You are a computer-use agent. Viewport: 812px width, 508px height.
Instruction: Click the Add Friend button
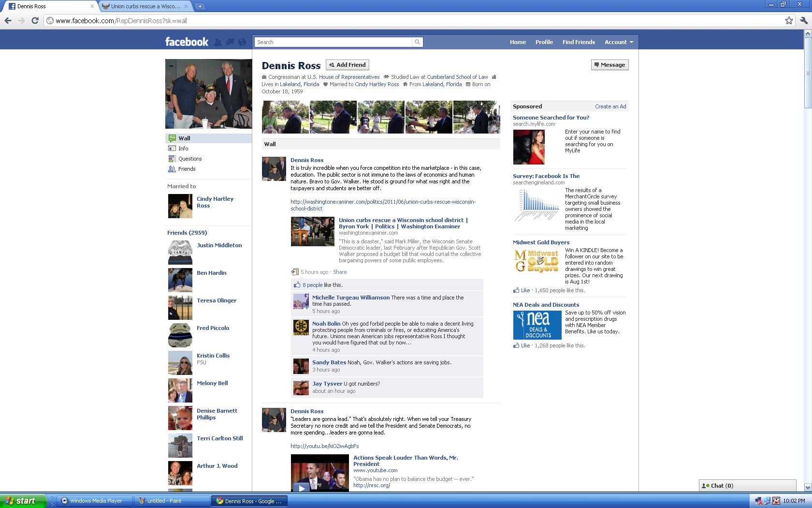tap(348, 65)
